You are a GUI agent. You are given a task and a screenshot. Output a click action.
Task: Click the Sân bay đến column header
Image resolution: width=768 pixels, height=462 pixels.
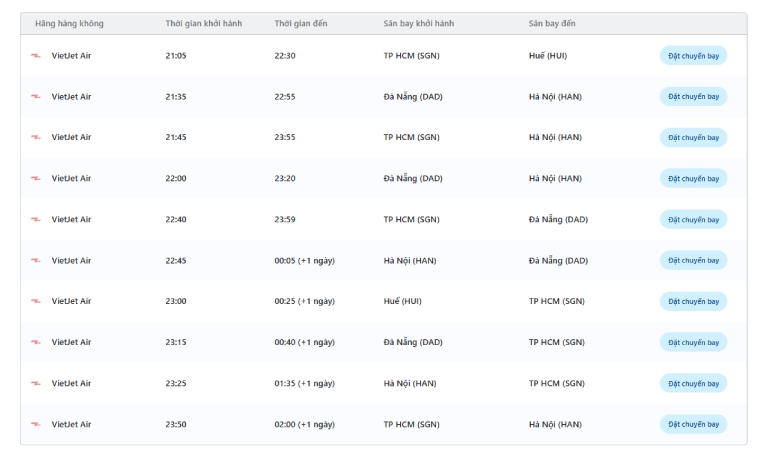[552, 23]
